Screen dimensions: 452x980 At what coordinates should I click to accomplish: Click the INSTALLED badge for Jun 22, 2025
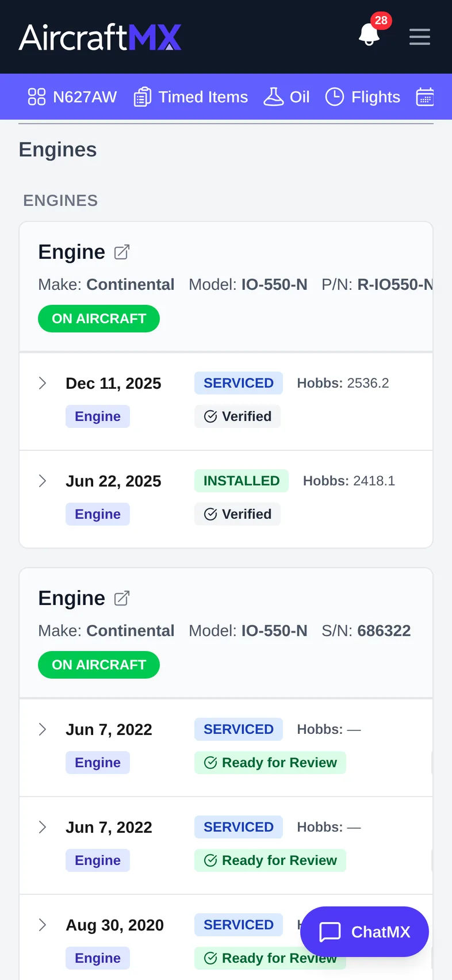pos(242,481)
